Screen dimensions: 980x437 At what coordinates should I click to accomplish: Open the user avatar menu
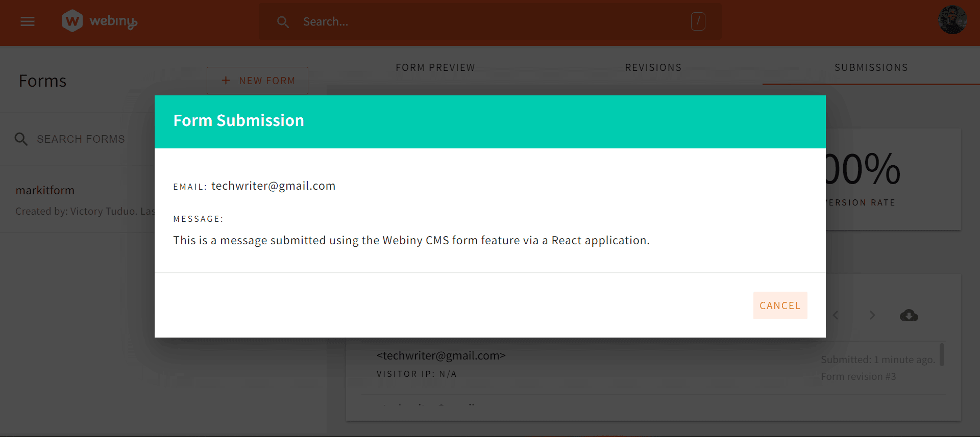coord(952,20)
